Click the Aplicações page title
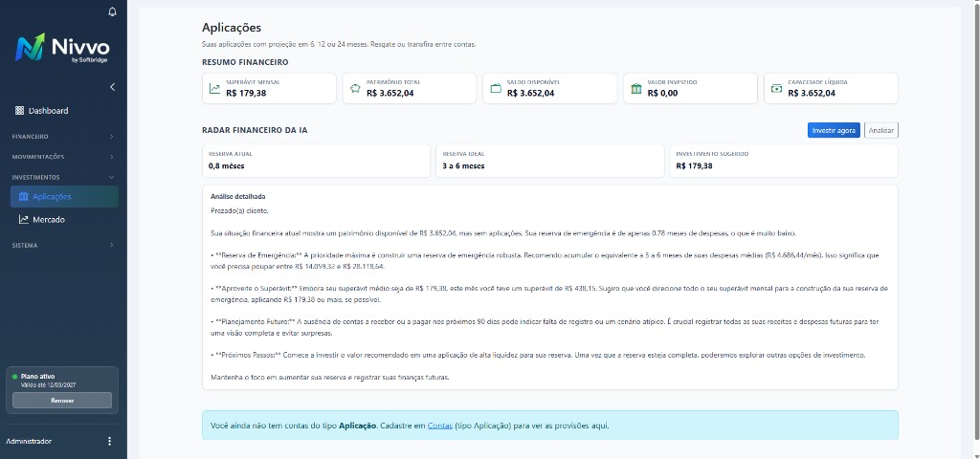 pos(232,28)
